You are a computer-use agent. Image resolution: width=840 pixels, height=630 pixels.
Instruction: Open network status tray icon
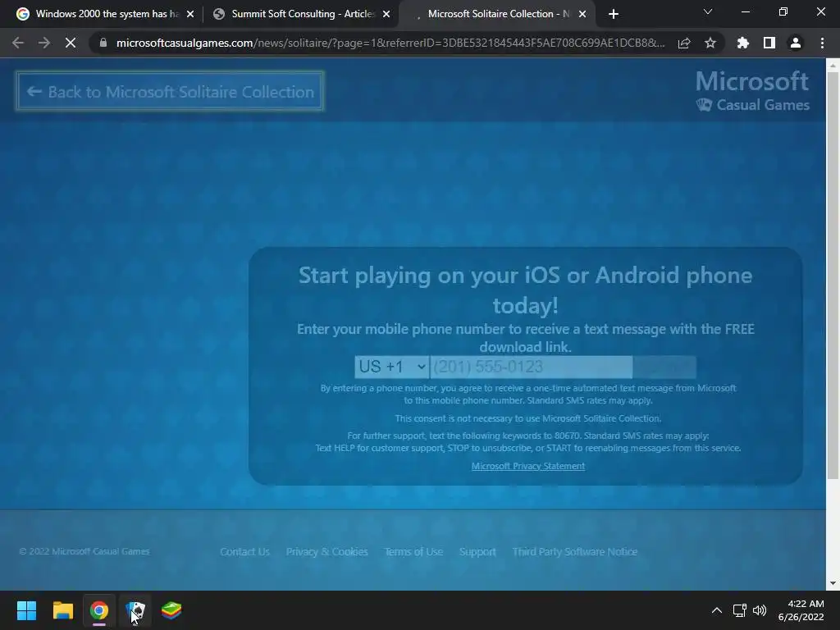coord(740,610)
